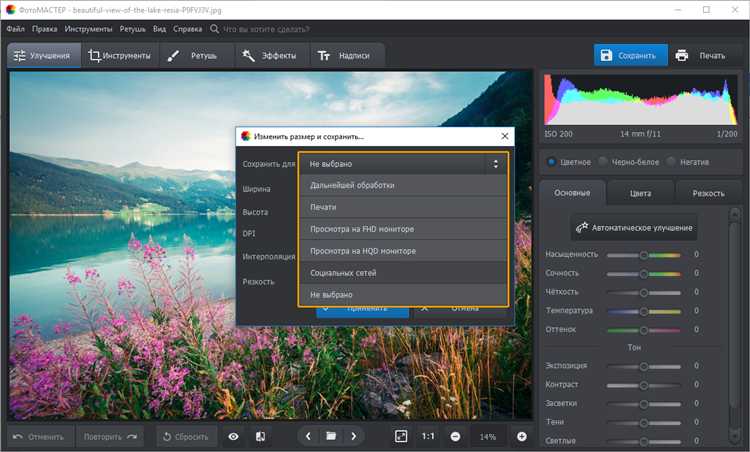Choose Социальных сетей from the dropdown list
Screen dimensions: 750x452
point(343,272)
